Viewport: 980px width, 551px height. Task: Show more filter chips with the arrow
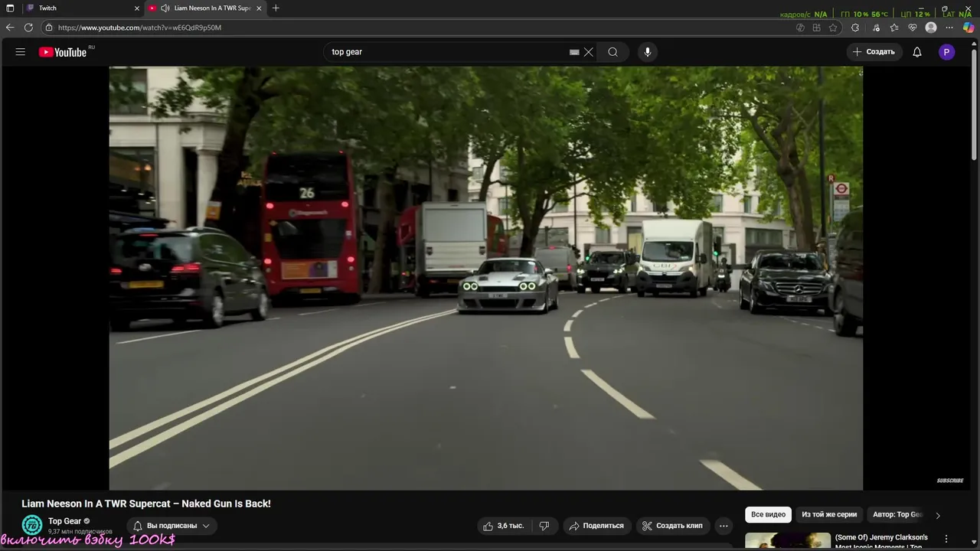938,515
